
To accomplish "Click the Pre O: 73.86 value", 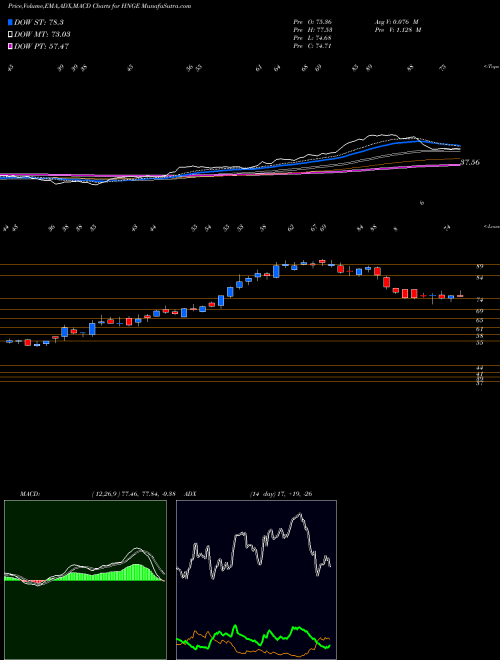I will 312,21.
